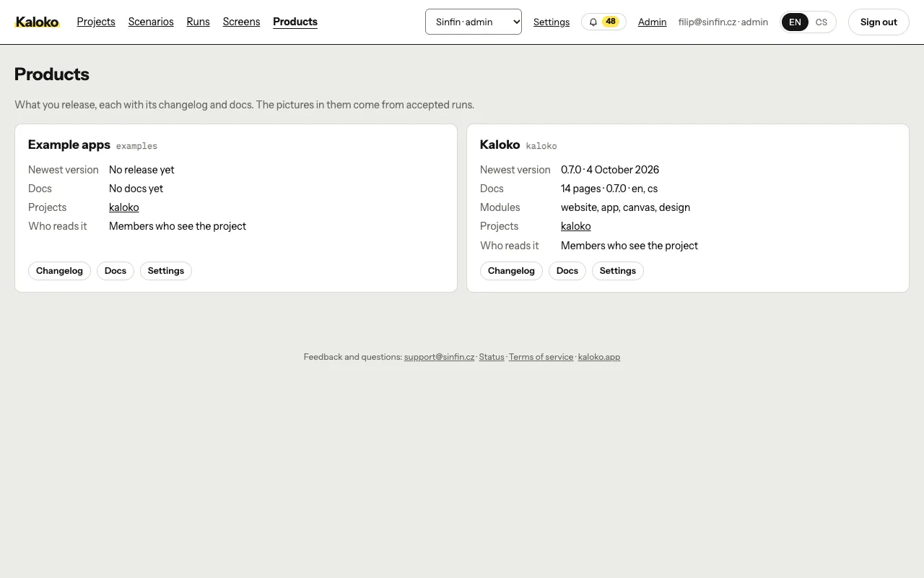Click the 'examples' product slug

click(x=136, y=146)
